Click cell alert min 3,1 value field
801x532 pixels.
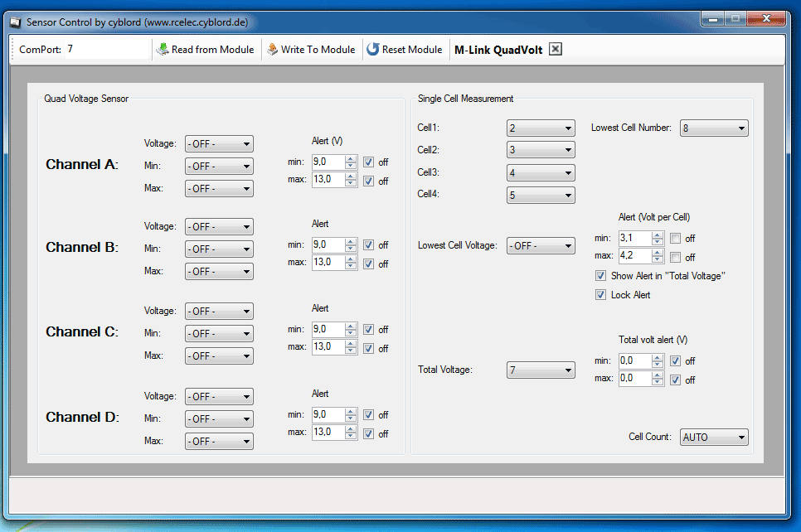tap(635, 238)
